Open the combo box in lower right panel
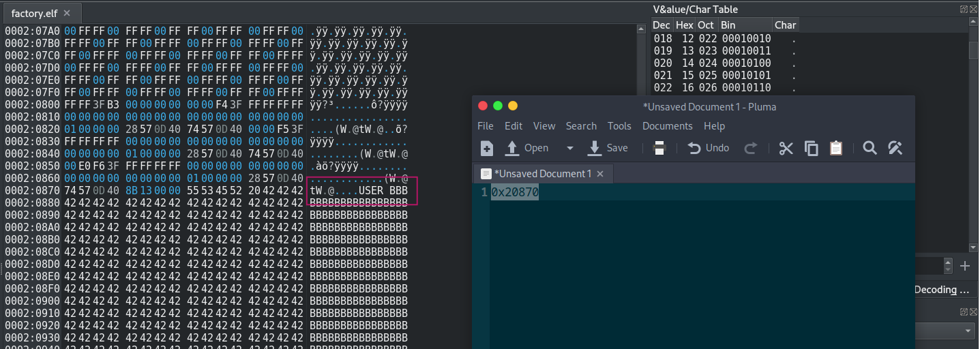 tap(945, 331)
